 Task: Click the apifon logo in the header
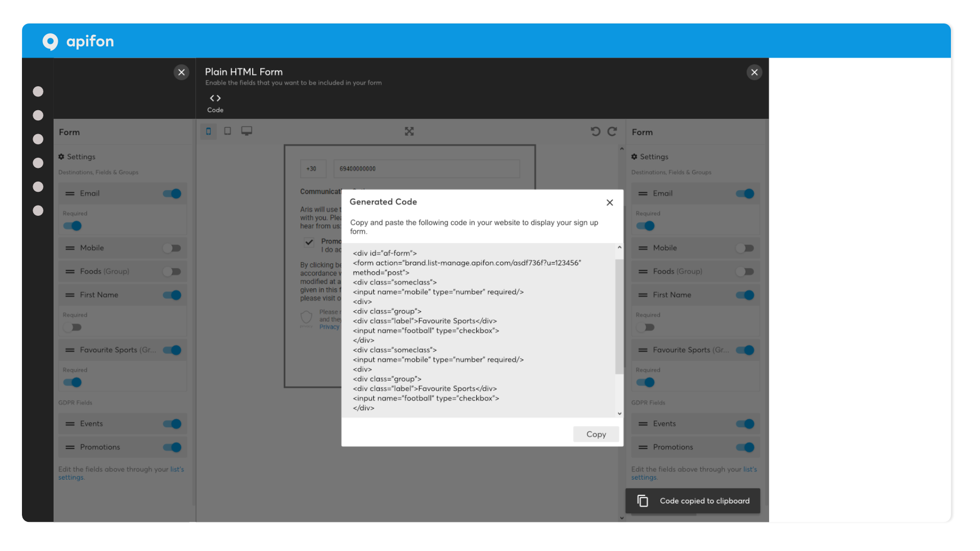click(78, 41)
